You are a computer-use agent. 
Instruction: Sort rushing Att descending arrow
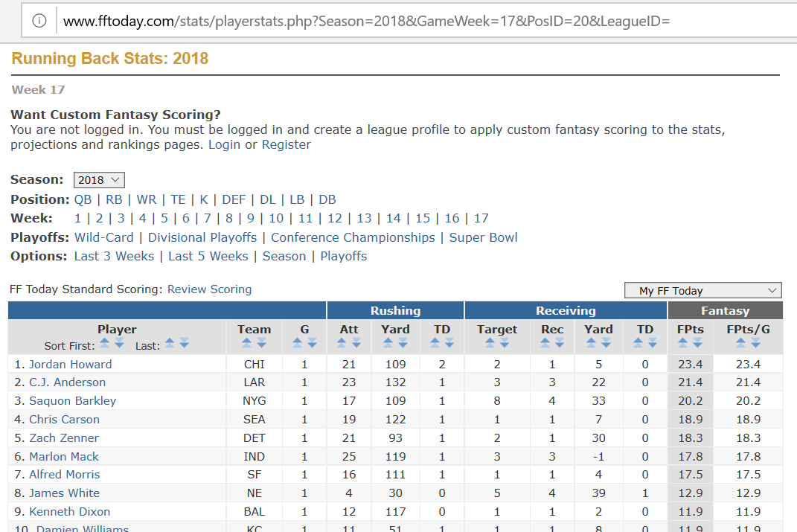click(x=356, y=343)
